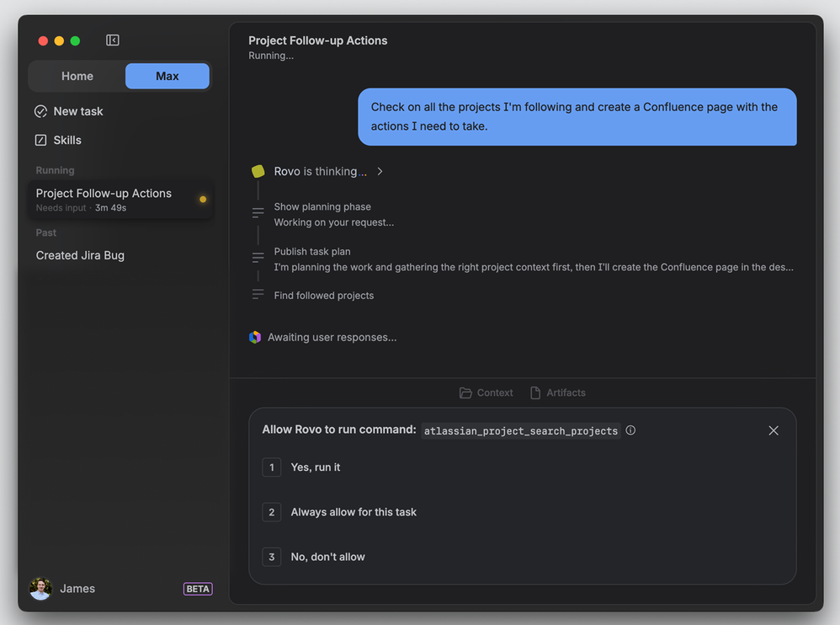
Task: Click the user message bubble about Confluence page
Action: point(577,117)
